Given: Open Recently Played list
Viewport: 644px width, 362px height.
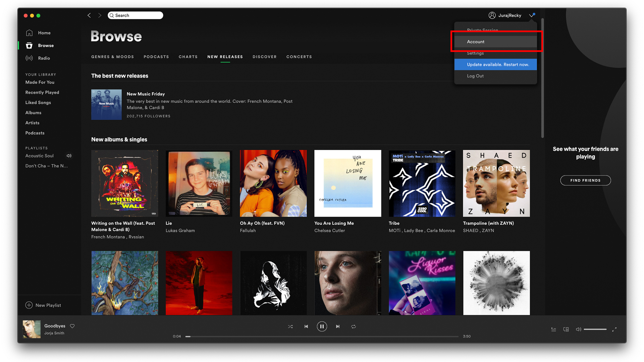Looking at the screenshot, I should [42, 93].
